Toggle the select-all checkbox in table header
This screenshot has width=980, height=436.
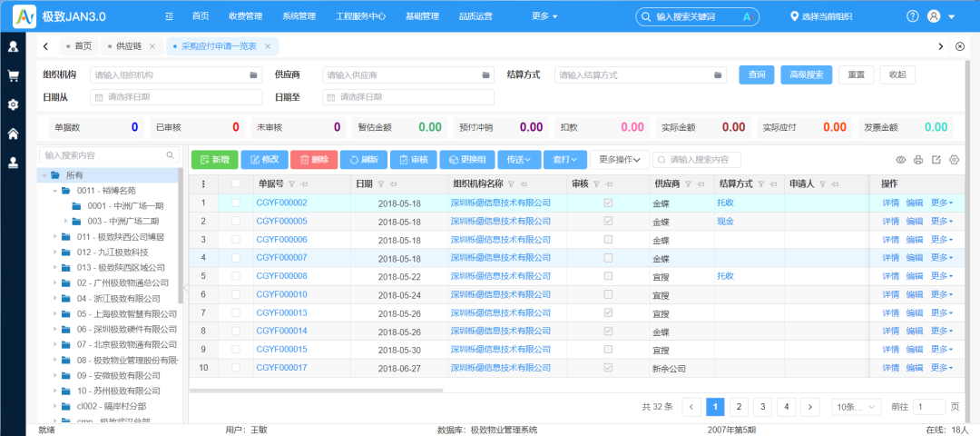pos(236,183)
